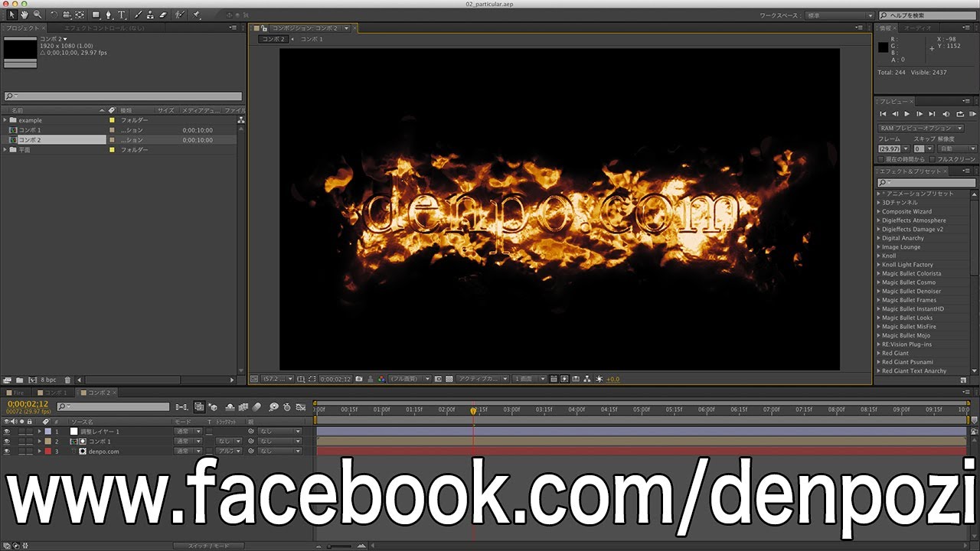Expand the example folder in Project panel
This screenshot has width=980, height=551.
coord(5,120)
